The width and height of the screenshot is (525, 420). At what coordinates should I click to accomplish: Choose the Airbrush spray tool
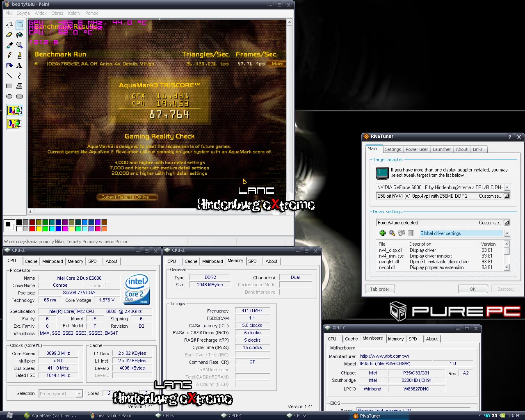(9, 66)
